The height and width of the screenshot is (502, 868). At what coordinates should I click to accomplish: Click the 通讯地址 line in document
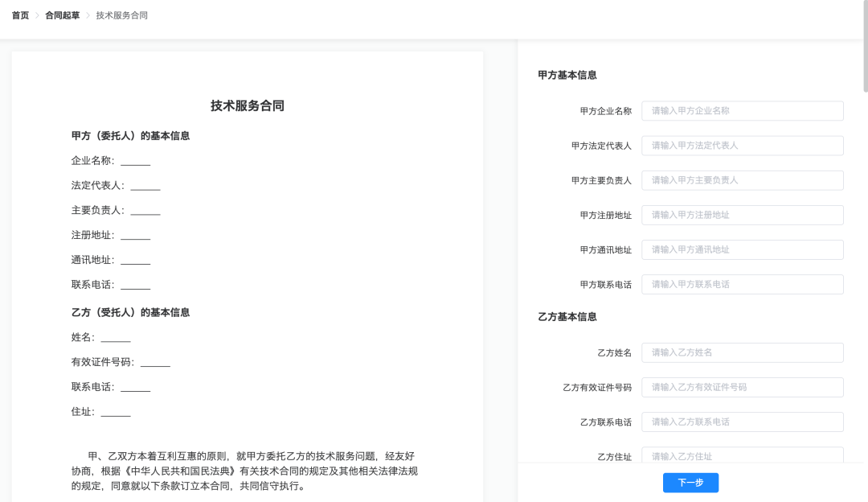pyautogui.click(x=111, y=260)
